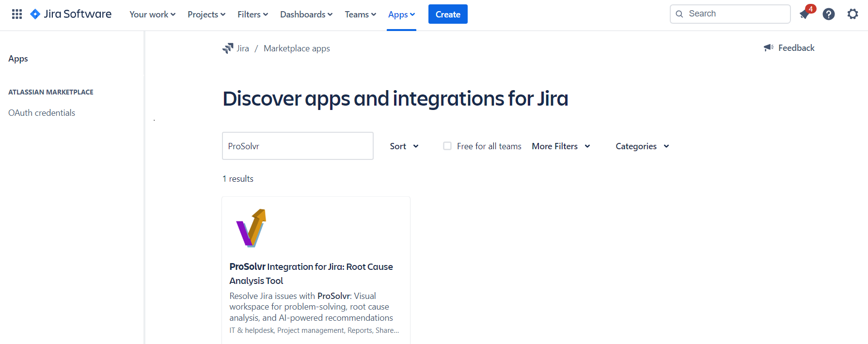This screenshot has height=344, width=868.
Task: Click the Jira breadcrumb text link
Action: click(x=243, y=48)
